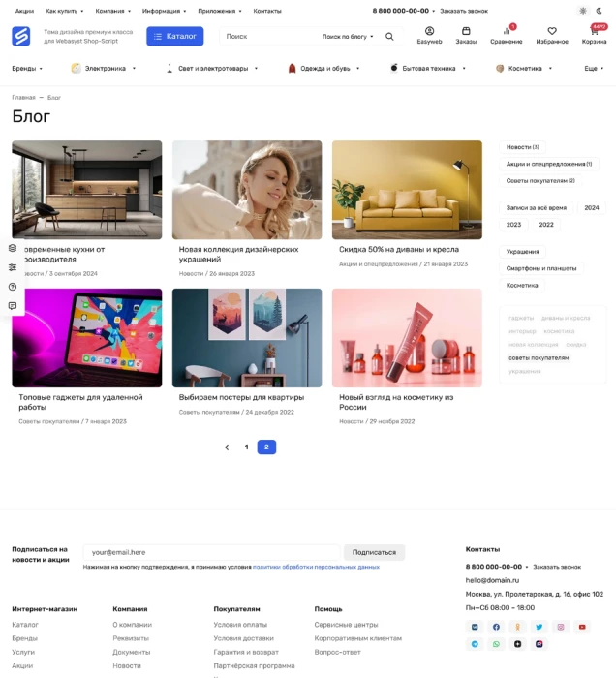
Task: Click the Каталог button
Action: [x=175, y=37]
